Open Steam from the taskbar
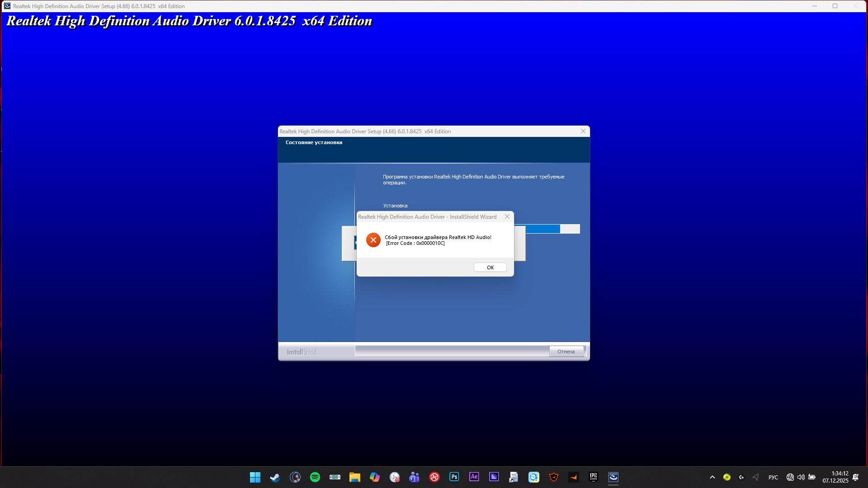Image resolution: width=868 pixels, height=488 pixels. [274, 477]
